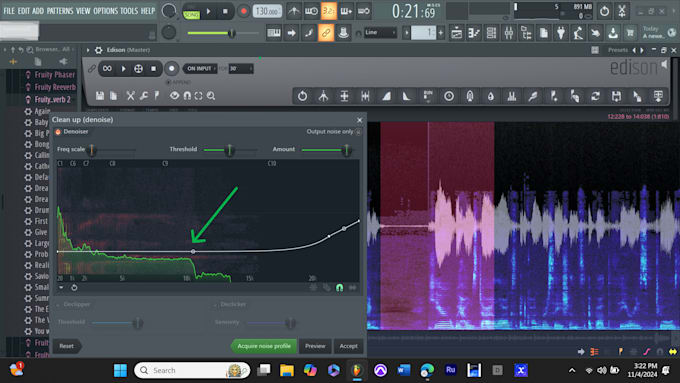Toggle Edison eye view icon

pos(174,96)
